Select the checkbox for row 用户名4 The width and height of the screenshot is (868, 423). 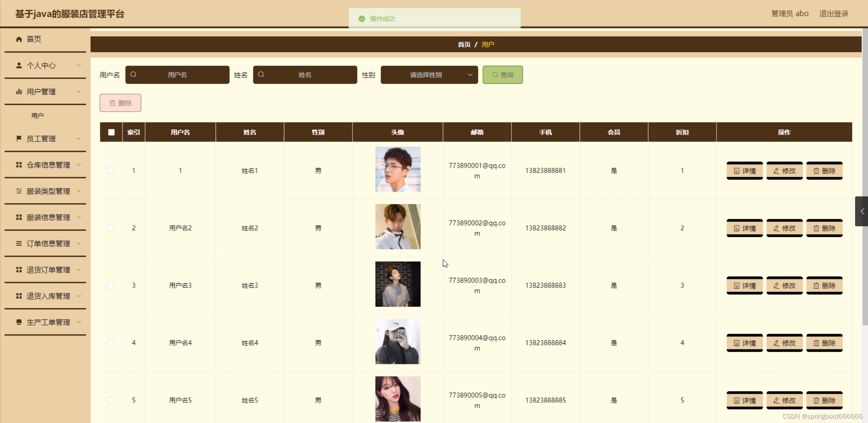point(110,343)
